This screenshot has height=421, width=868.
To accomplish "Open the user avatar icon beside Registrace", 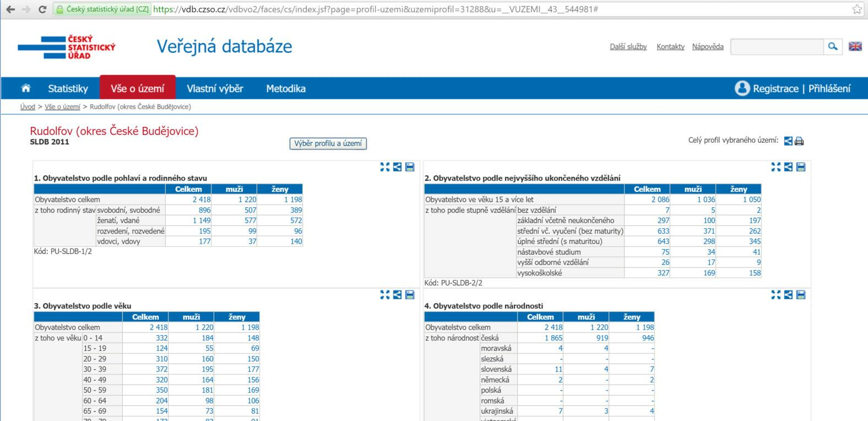I will pos(742,88).
